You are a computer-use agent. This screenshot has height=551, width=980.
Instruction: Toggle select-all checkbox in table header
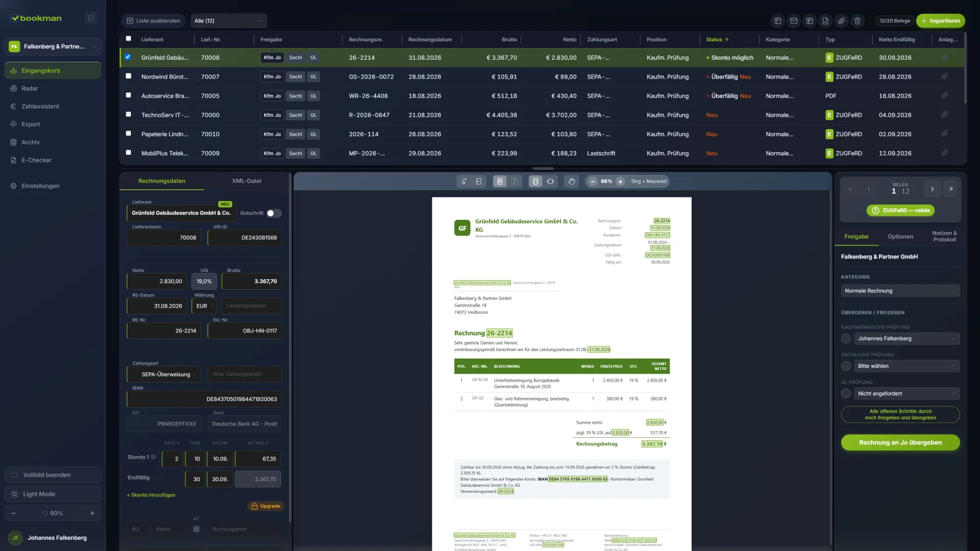point(129,38)
